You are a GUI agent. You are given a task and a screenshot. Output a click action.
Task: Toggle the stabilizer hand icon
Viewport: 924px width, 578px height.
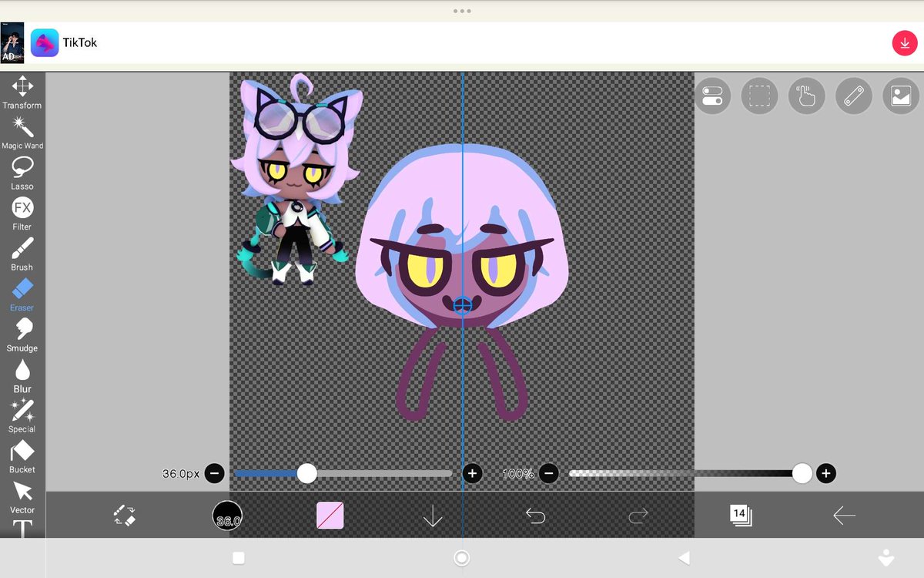[807, 96]
